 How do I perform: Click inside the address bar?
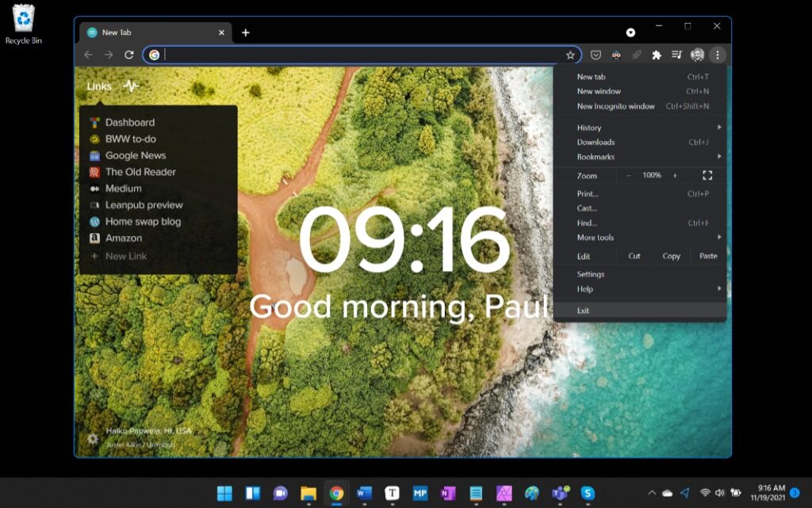(357, 55)
